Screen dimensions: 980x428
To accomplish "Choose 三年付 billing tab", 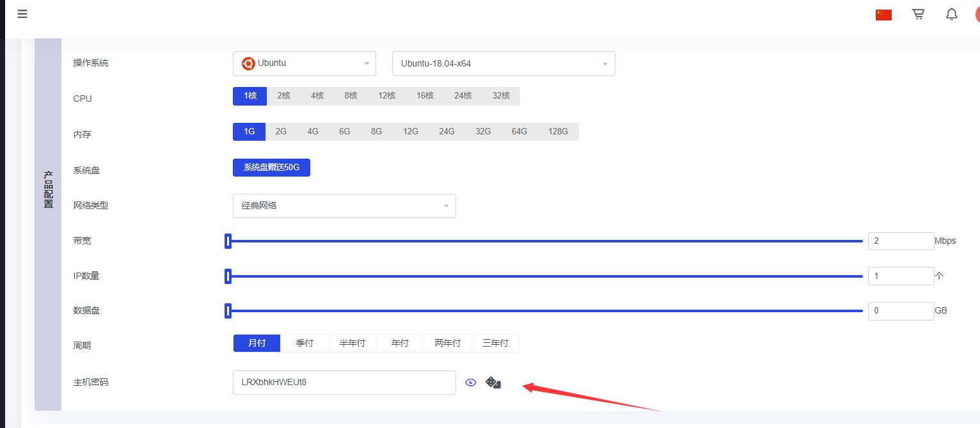I will pyautogui.click(x=495, y=344).
